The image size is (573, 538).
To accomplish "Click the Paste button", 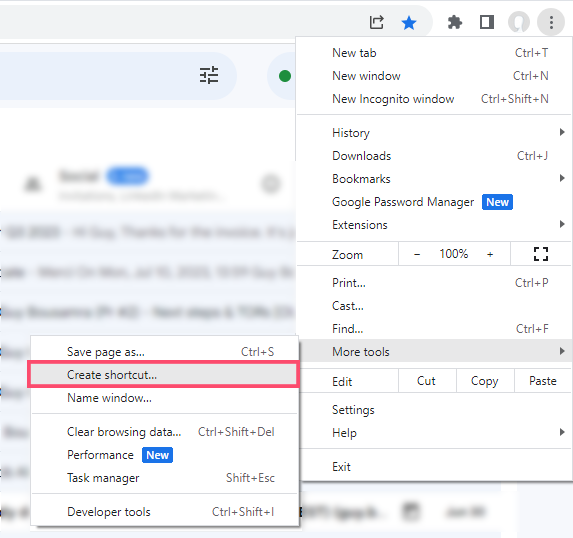I will click(543, 381).
